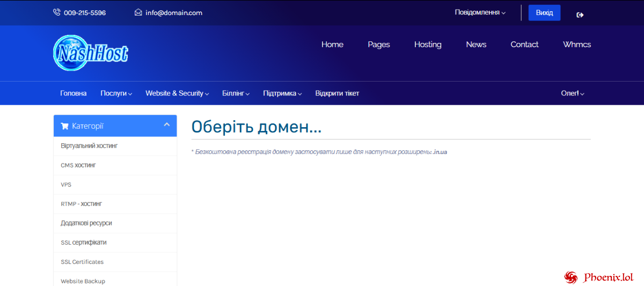
Task: Click the NashHost globe logo
Action: [x=91, y=53]
